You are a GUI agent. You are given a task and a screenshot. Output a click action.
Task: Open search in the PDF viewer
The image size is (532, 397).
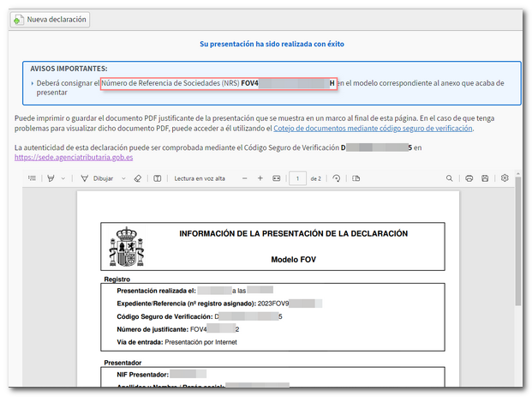(450, 178)
